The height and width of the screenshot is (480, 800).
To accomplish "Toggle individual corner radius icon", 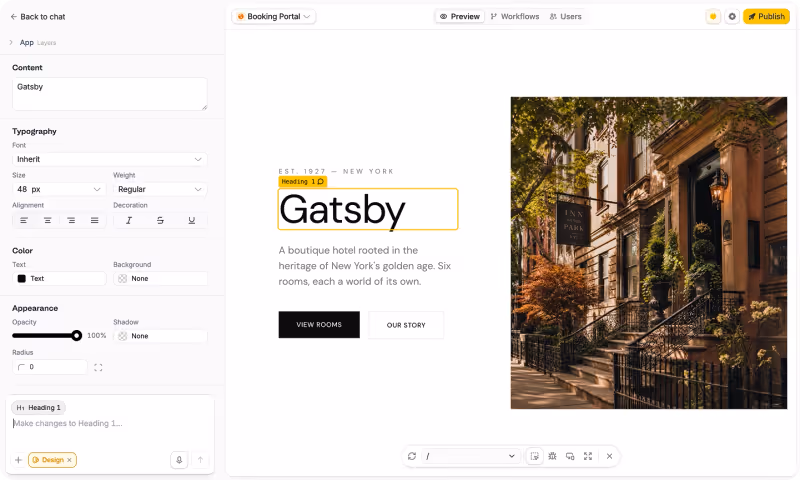I will point(98,367).
